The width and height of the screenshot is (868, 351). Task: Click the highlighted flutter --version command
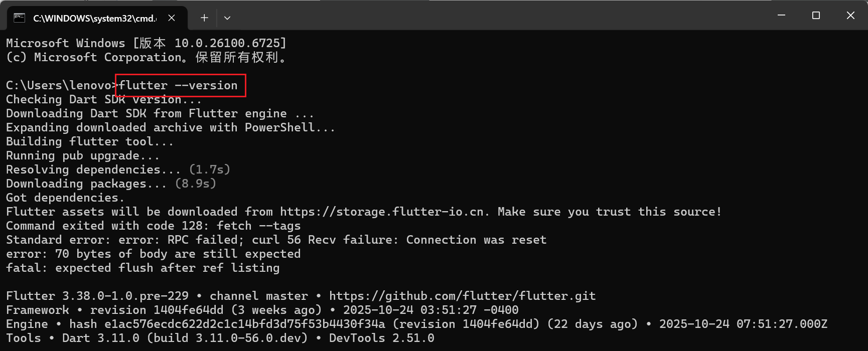coord(180,85)
